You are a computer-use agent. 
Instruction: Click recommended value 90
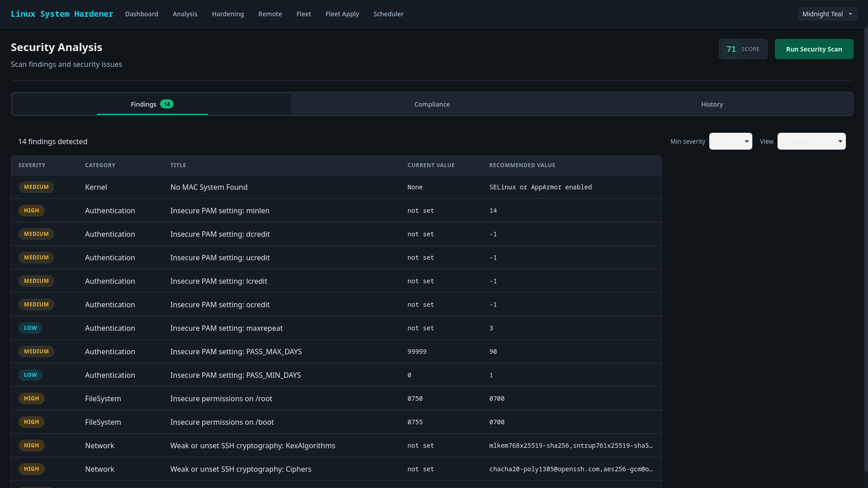pos(493,352)
